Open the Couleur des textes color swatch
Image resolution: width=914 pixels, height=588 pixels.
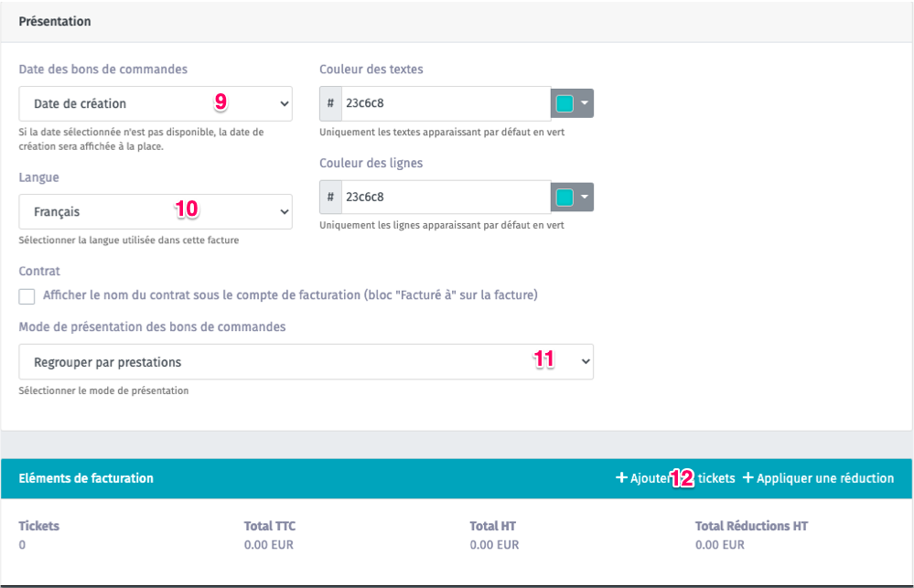[565, 103]
